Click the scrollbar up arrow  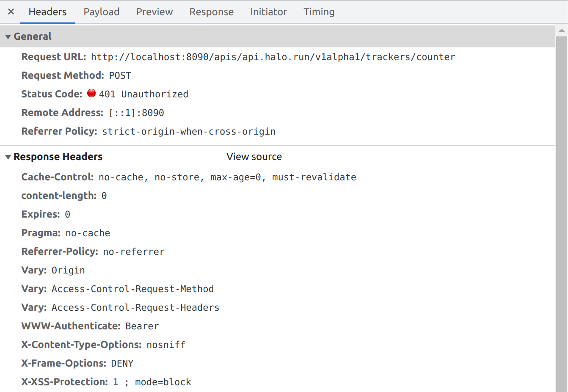(x=562, y=30)
